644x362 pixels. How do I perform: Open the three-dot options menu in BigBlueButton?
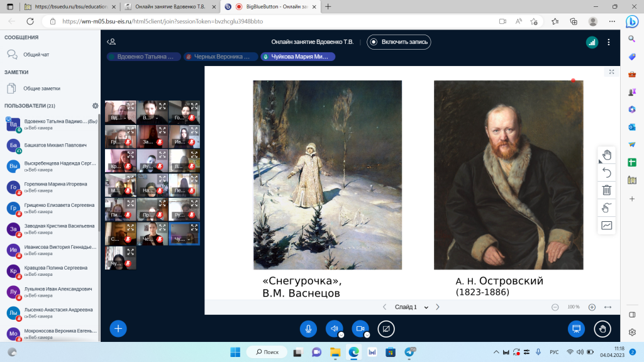[x=609, y=42]
